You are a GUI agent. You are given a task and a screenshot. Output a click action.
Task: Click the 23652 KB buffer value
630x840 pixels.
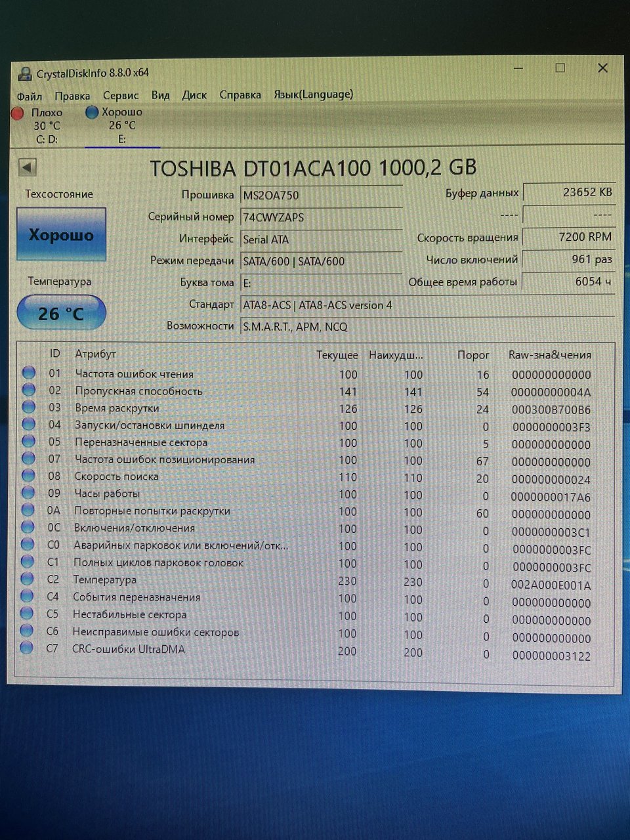[x=569, y=192]
